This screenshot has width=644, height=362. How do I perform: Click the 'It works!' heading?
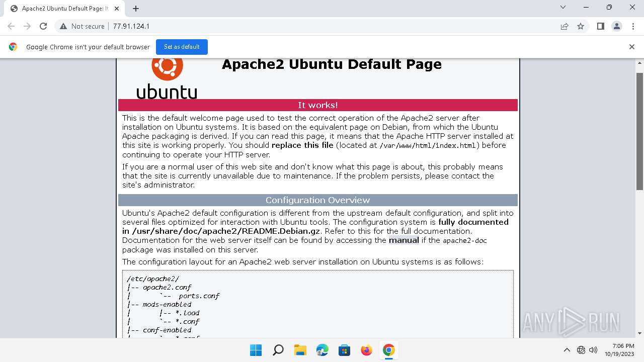[x=318, y=105]
